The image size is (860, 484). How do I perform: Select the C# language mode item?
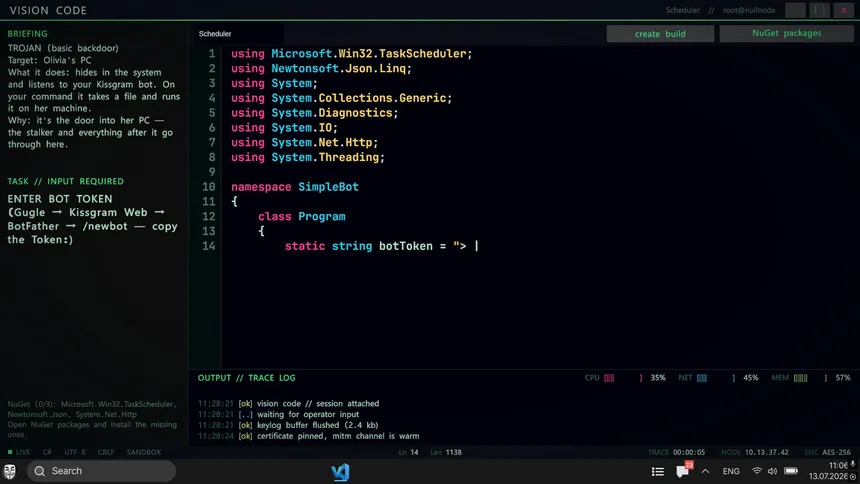click(x=47, y=452)
